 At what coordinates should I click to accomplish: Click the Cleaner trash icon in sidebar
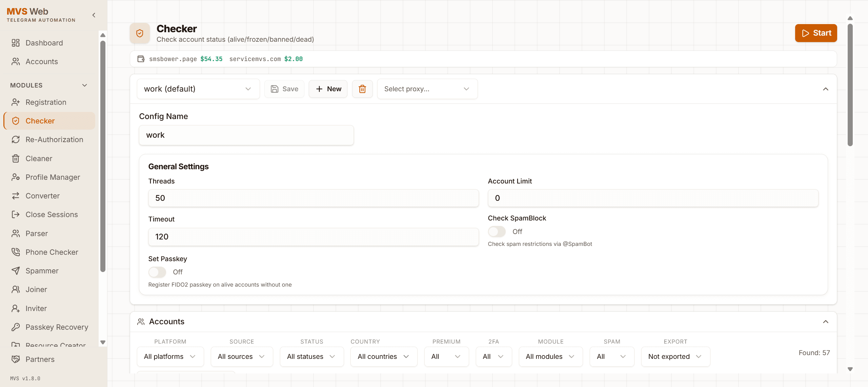pos(16,158)
